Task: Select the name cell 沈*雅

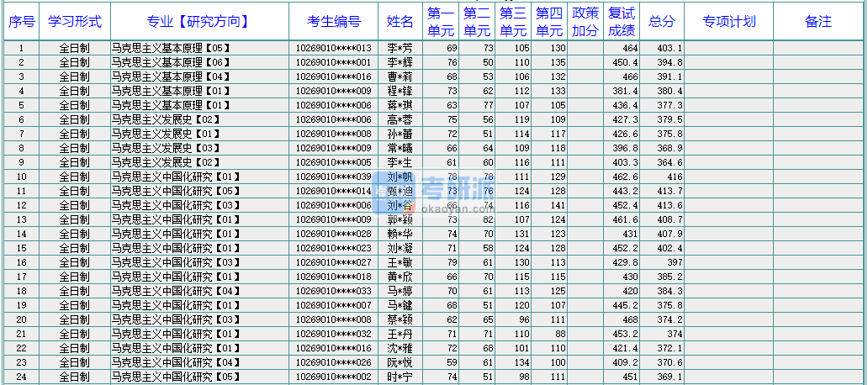Action: coord(400,348)
